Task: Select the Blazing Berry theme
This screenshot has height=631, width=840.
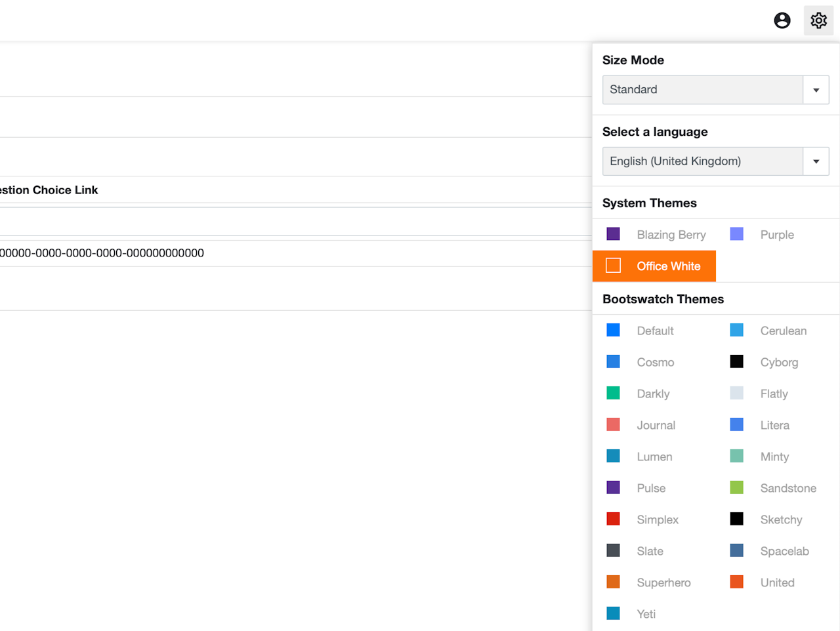Action: pyautogui.click(x=671, y=235)
